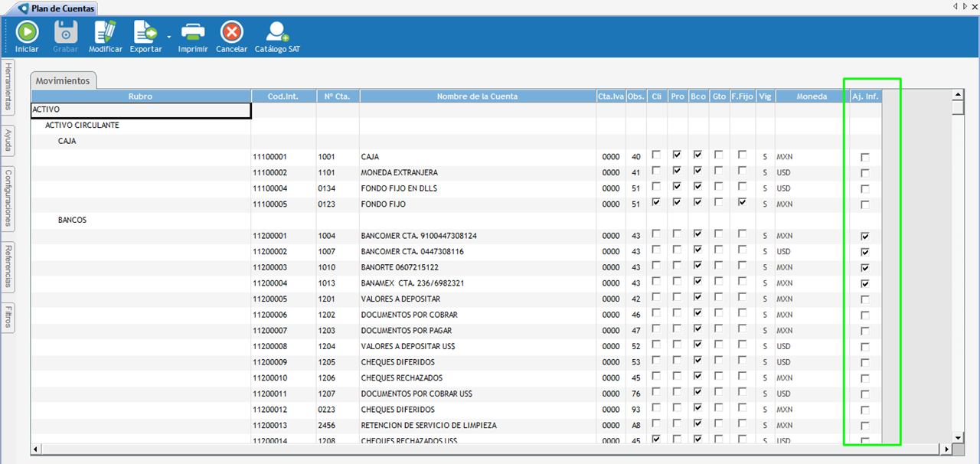Click the Nombre de la Cuenta column header
This screenshot has width=980, height=464.
(477, 96)
